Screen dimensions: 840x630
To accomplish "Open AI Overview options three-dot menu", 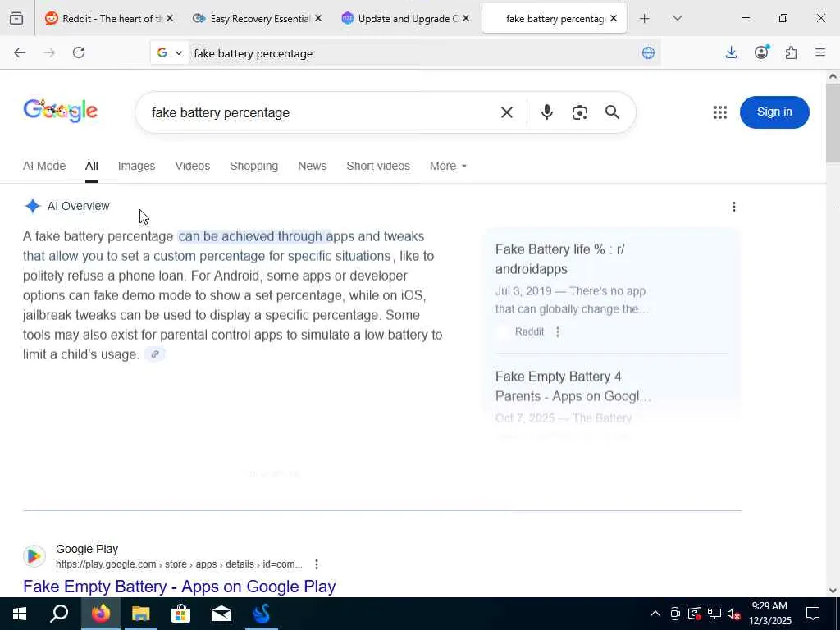I will [734, 206].
